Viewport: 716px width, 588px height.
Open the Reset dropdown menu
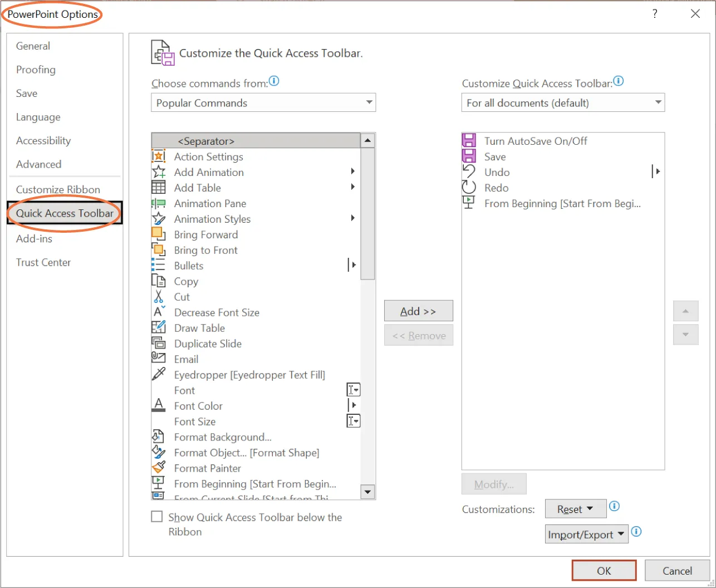pos(575,508)
